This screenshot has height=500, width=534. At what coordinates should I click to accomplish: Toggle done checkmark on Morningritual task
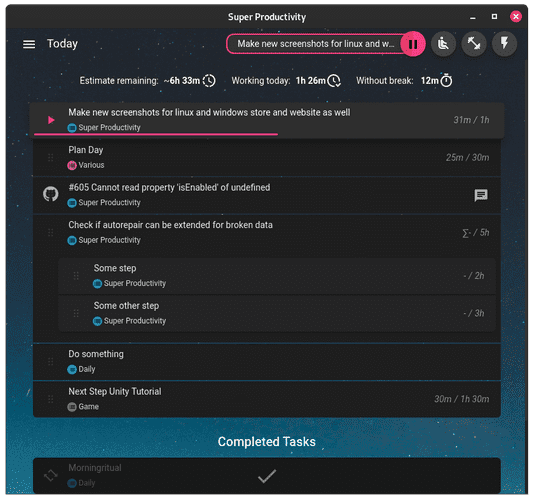coord(267,476)
